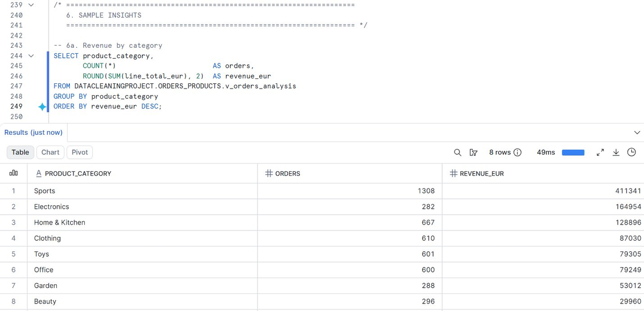
Task: Click the text type icon for PRODUCT_CATEGORY
Action: (39, 173)
